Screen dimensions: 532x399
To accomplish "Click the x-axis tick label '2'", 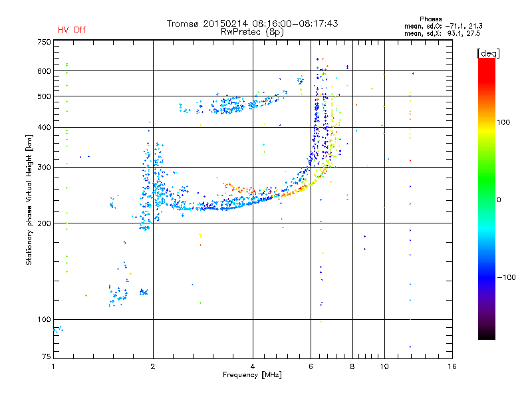I will [153, 366].
